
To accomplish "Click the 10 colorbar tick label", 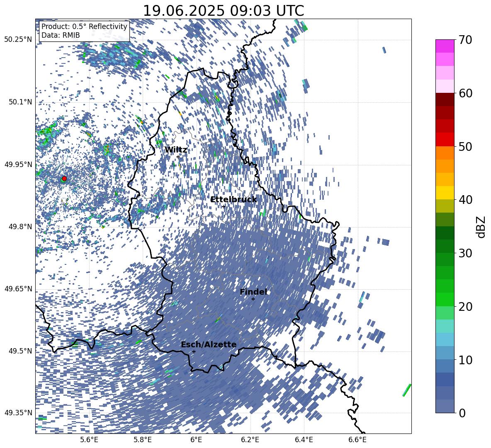I will 465,360.
